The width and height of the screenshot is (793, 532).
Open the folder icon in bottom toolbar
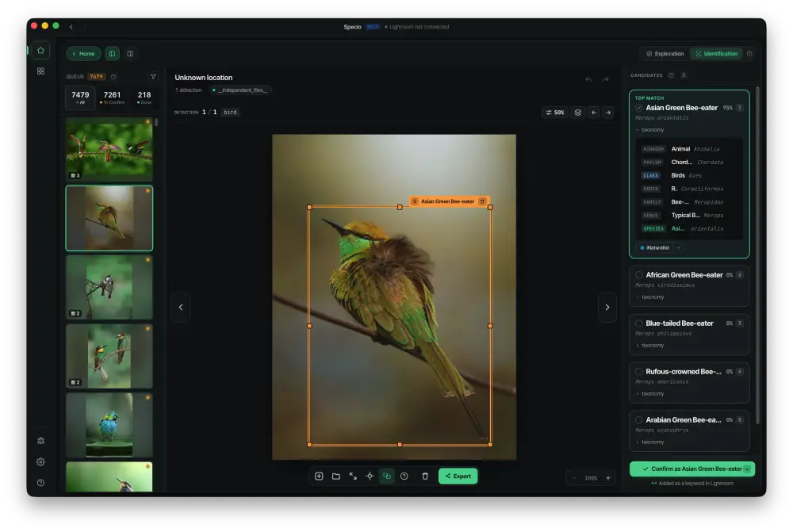[x=335, y=477]
